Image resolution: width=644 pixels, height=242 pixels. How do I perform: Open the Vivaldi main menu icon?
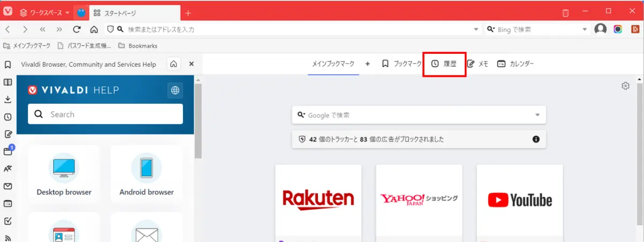tap(8, 12)
